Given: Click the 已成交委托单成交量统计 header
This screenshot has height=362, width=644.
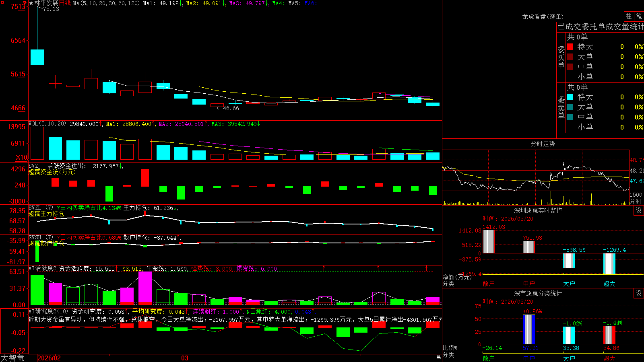Looking at the screenshot, I should (x=601, y=27).
